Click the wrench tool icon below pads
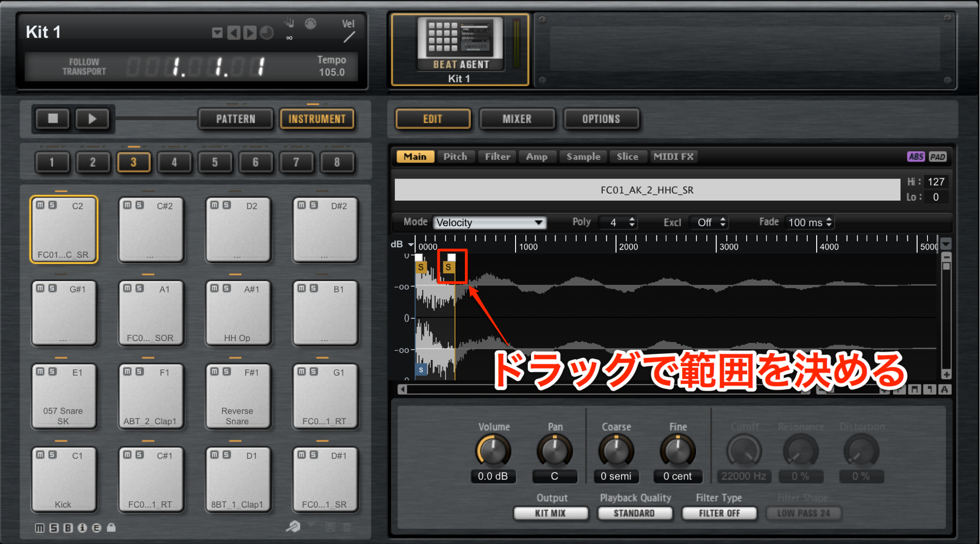The height and width of the screenshot is (544, 980). tap(293, 526)
